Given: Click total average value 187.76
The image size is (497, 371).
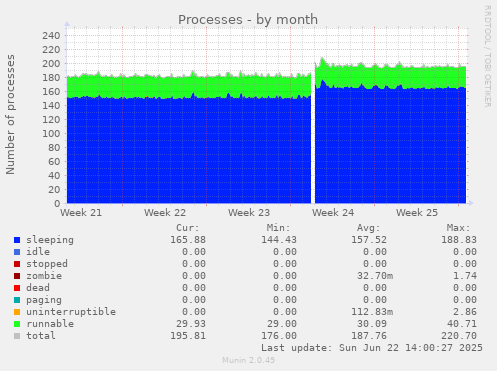Looking at the screenshot, I should (369, 336).
